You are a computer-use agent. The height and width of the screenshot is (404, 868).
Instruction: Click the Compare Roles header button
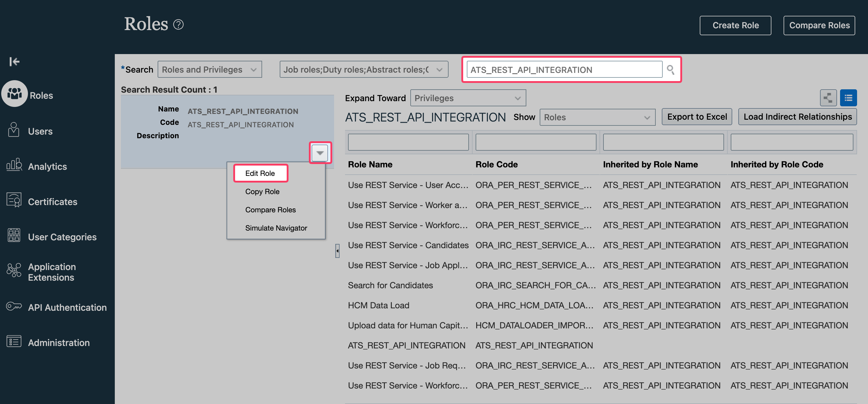(819, 25)
